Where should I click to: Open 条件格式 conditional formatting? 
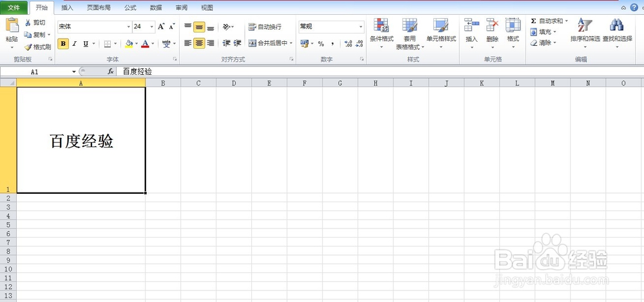pyautogui.click(x=381, y=33)
